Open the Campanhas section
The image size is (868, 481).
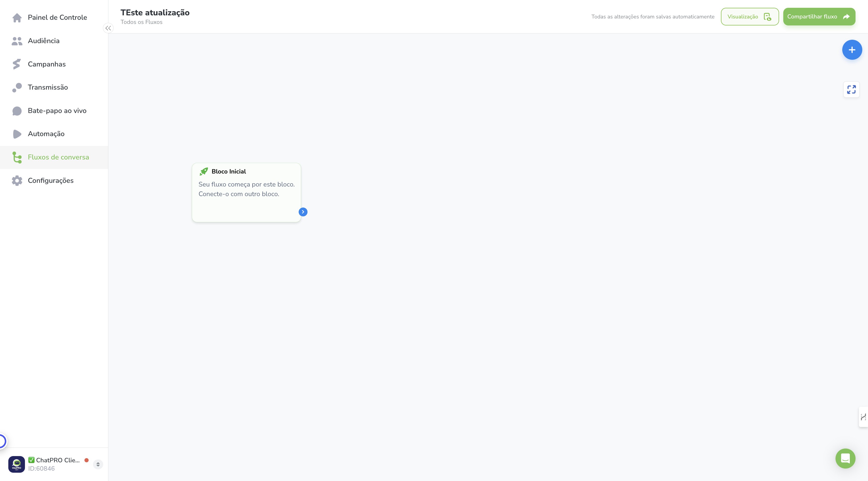54,64
